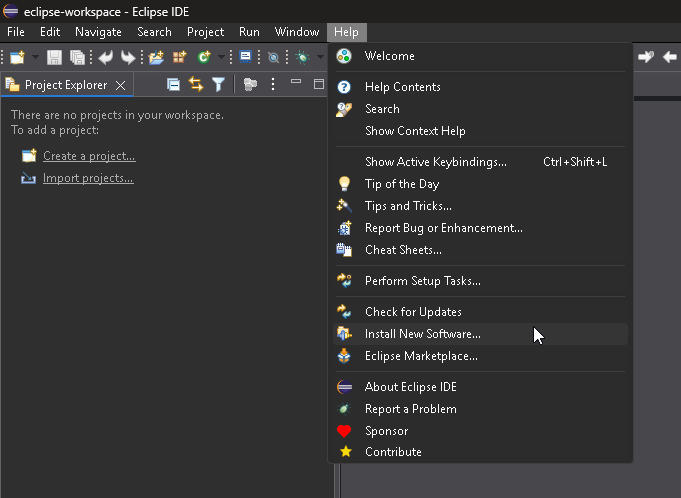Expand the New Java Class dropdown arrow
Screen dimensions: 681x498
click(221, 57)
